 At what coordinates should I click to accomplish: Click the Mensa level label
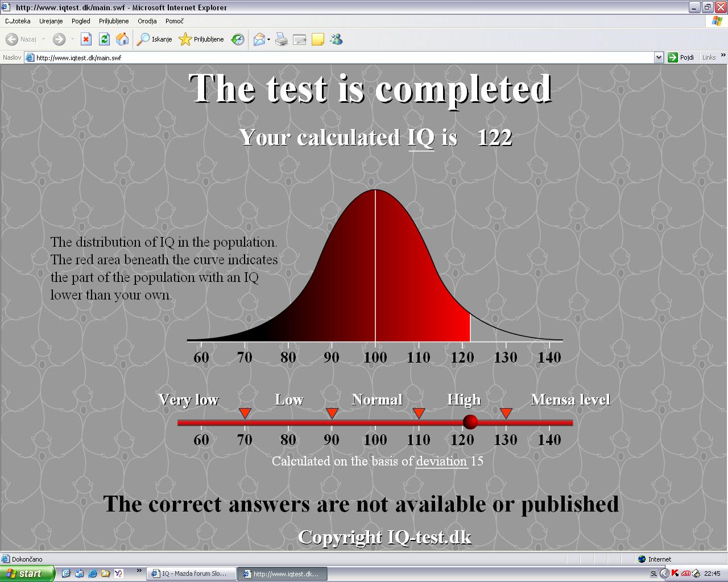click(x=570, y=400)
